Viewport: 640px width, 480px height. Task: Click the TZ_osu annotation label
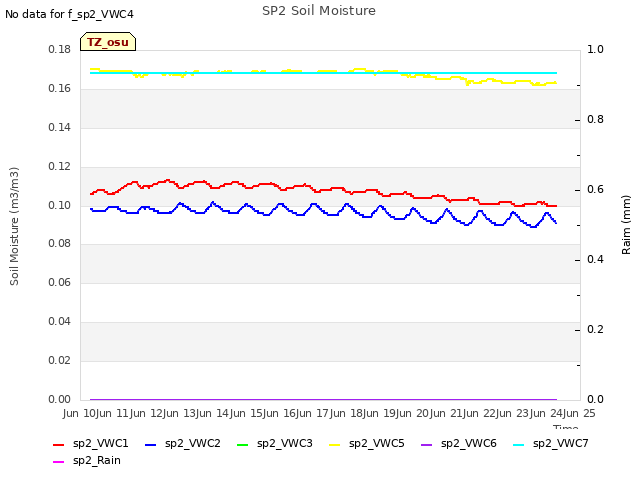pos(108,42)
